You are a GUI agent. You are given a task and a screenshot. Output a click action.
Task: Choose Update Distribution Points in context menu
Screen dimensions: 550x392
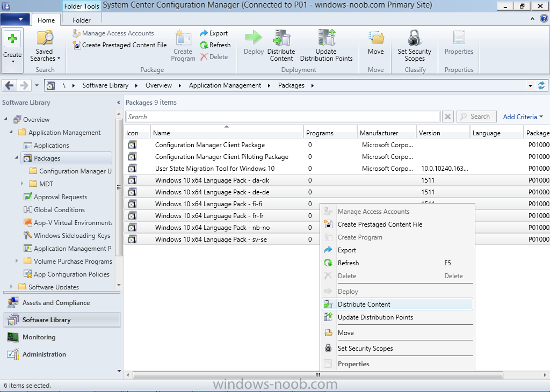(397, 317)
